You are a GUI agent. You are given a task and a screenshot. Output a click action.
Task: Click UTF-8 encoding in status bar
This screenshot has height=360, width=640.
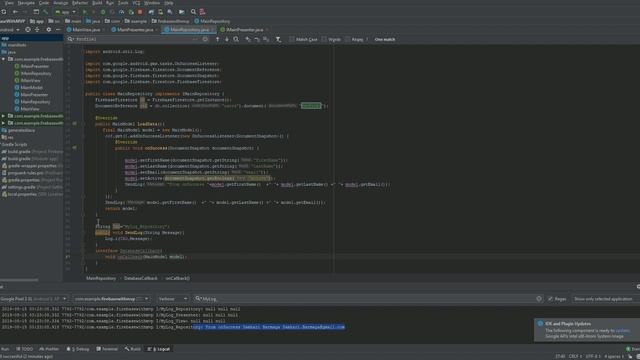[x=593, y=357]
